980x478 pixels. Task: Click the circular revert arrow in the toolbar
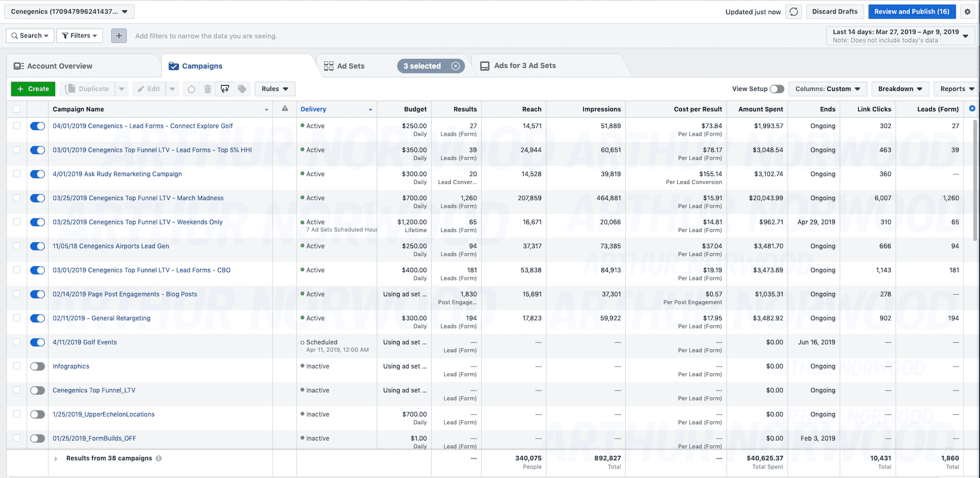(191, 89)
